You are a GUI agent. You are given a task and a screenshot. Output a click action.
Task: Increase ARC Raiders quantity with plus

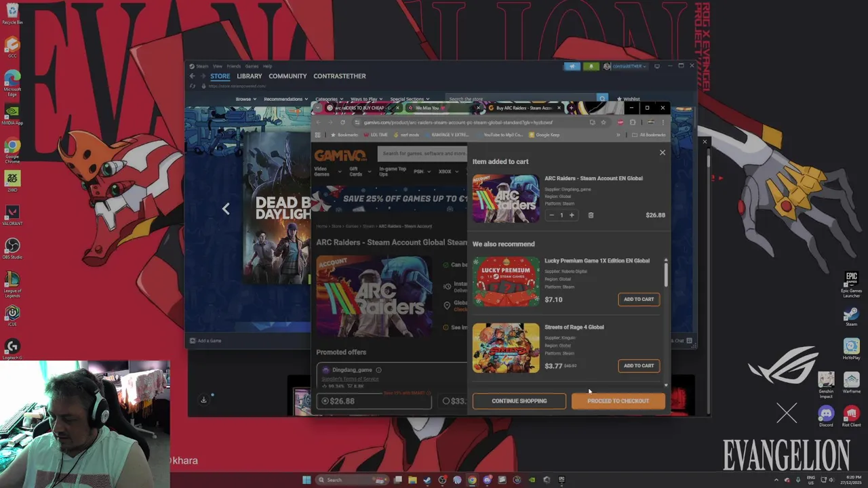(x=572, y=215)
